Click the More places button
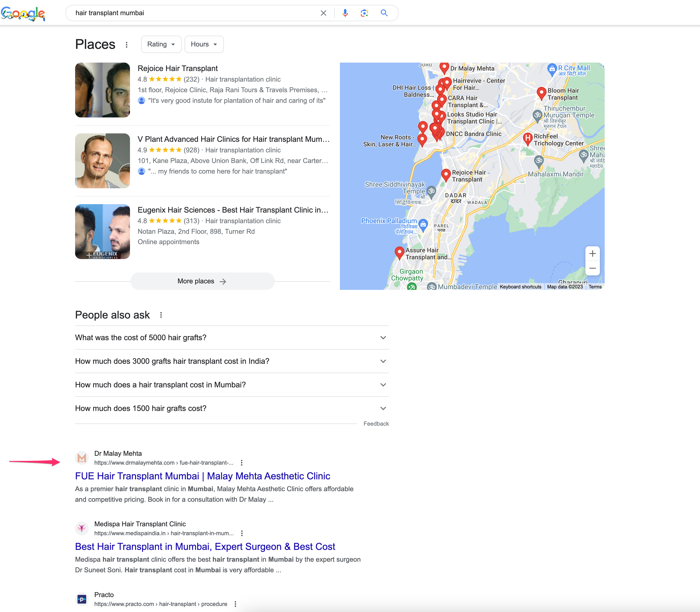The image size is (700, 612). tap(202, 281)
